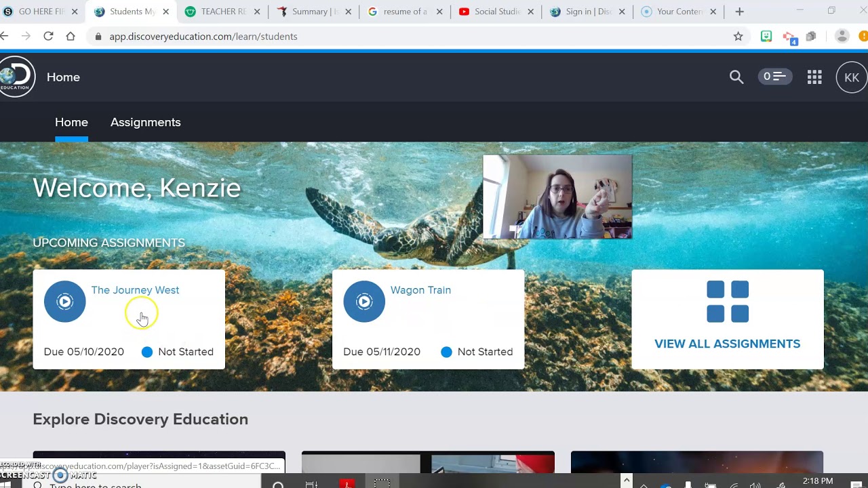The height and width of the screenshot is (488, 868).
Task: Go to the browser home page icon
Action: pos(71,36)
